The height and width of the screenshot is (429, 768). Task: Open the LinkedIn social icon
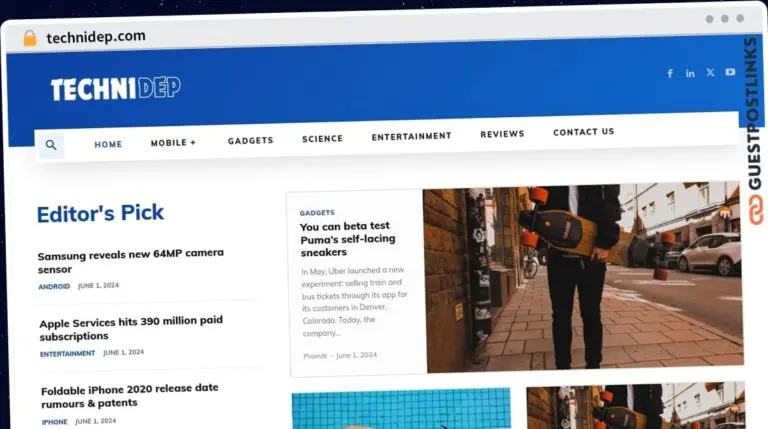pyautogui.click(x=690, y=73)
